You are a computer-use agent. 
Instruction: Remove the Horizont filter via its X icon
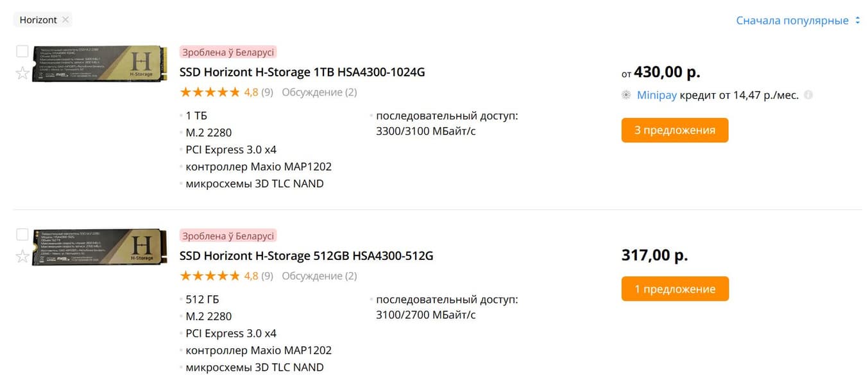(x=65, y=20)
